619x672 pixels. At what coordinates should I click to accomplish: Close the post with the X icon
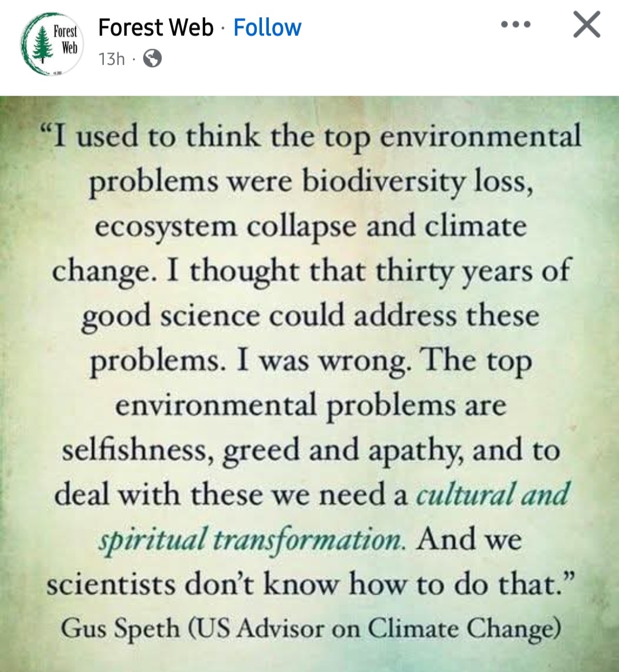[586, 25]
